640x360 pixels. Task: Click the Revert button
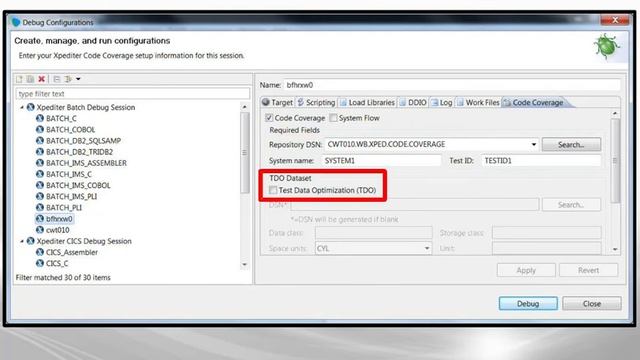click(x=588, y=270)
